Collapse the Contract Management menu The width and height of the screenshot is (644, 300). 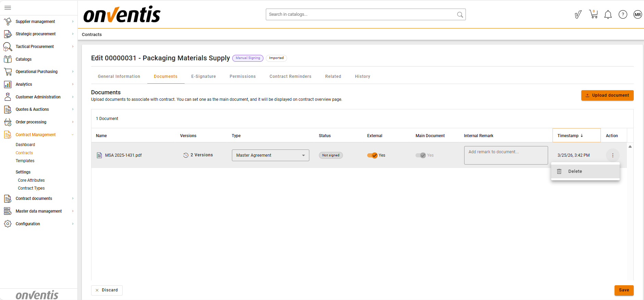(73, 135)
